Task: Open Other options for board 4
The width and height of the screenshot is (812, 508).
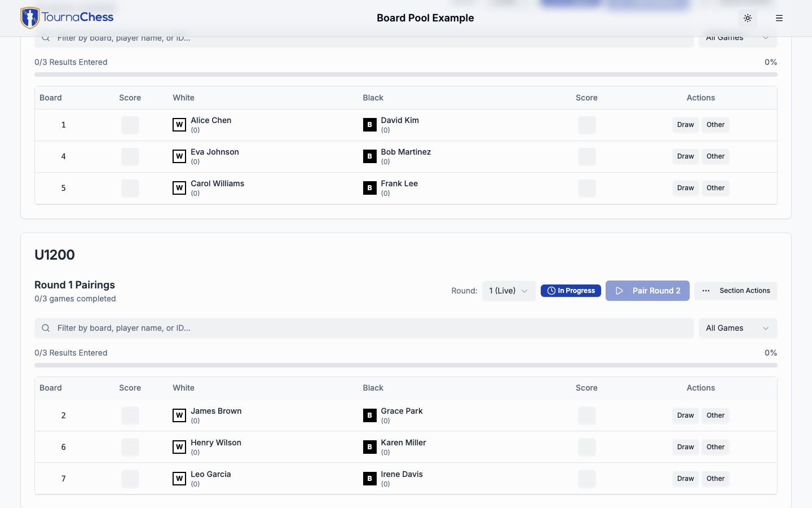Action: tap(716, 156)
